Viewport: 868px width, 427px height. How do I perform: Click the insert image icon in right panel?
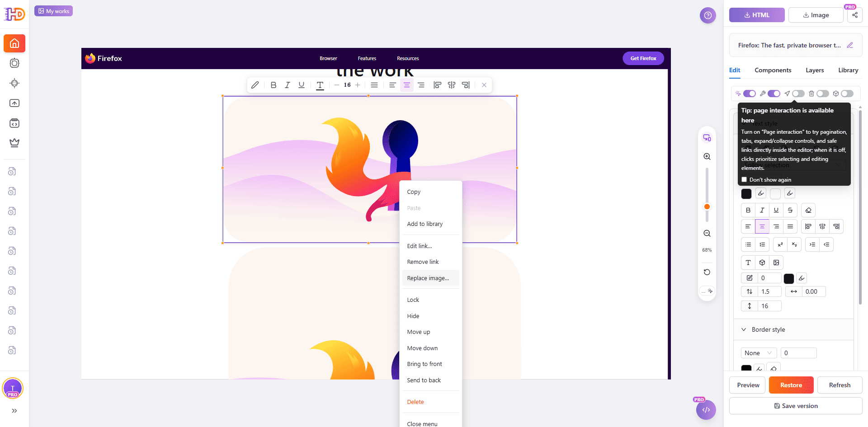(776, 263)
